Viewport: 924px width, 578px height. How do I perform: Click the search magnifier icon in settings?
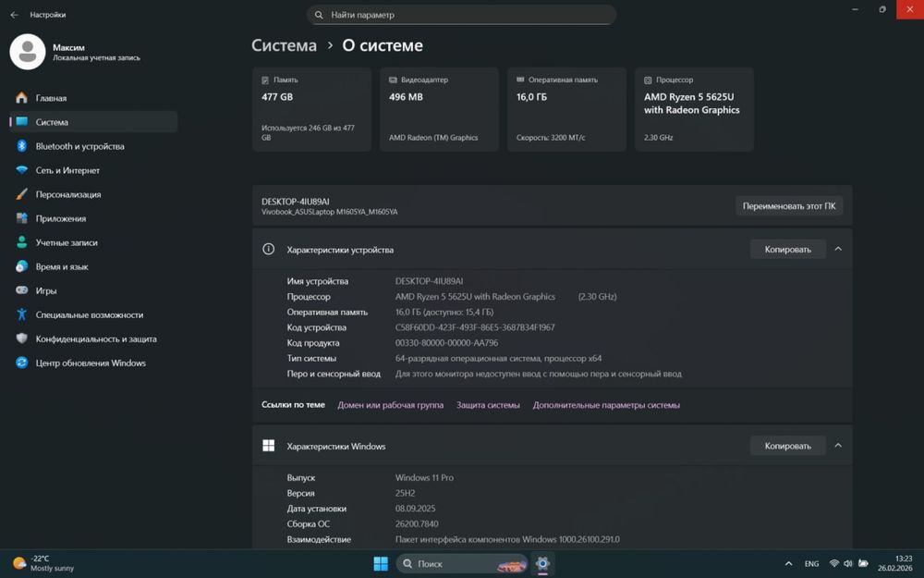[x=319, y=15]
